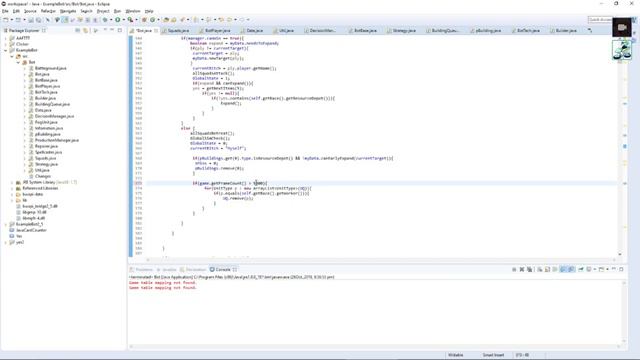Click the Save All toolbar icon
Viewport: 640px width, 360px height.
38,20
